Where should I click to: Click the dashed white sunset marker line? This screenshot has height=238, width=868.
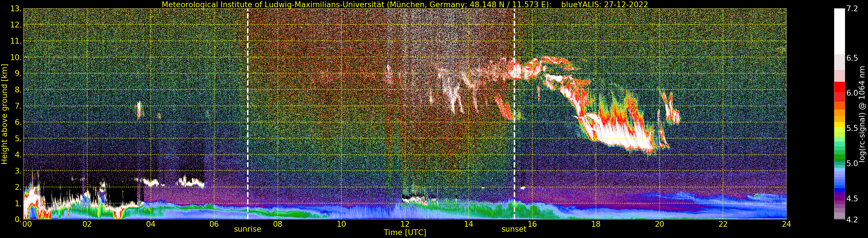[x=514, y=114]
